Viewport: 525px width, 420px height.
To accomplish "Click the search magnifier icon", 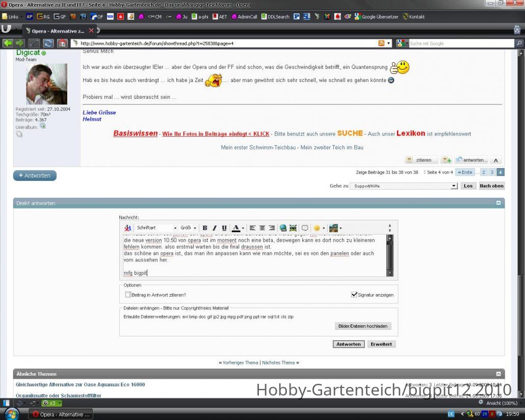I will [519, 43].
